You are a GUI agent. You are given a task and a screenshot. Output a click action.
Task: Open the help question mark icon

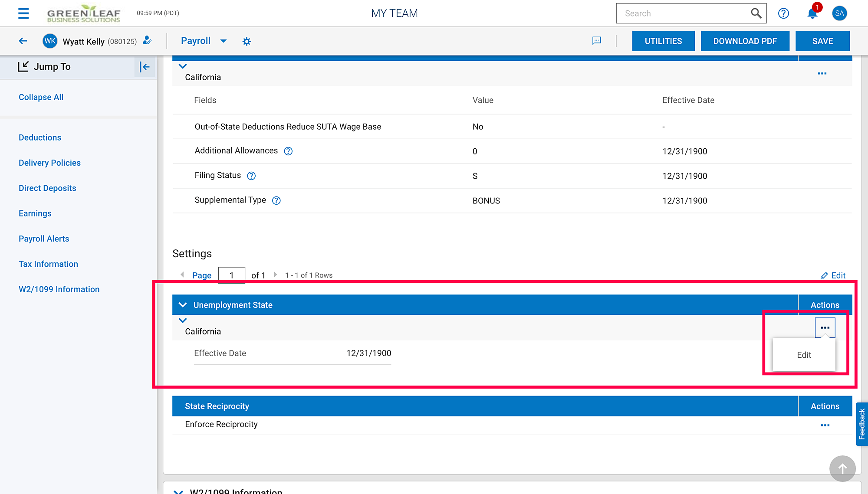(x=783, y=13)
